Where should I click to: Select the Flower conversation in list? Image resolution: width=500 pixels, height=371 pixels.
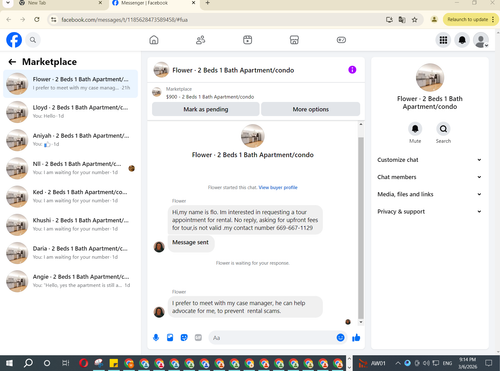(70, 84)
